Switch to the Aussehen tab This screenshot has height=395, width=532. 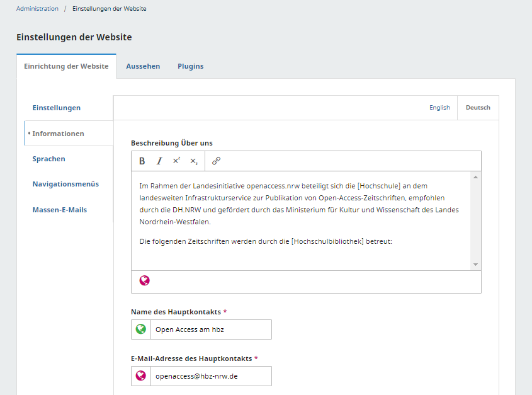[143, 66]
